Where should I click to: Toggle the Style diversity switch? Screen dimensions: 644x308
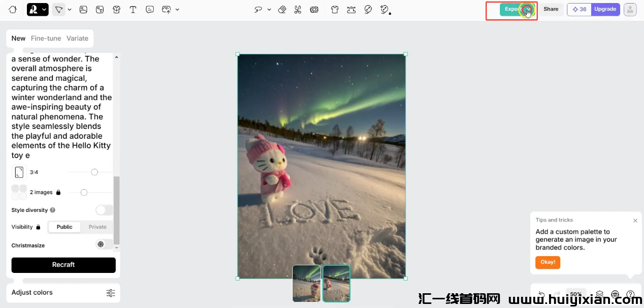[104, 210]
